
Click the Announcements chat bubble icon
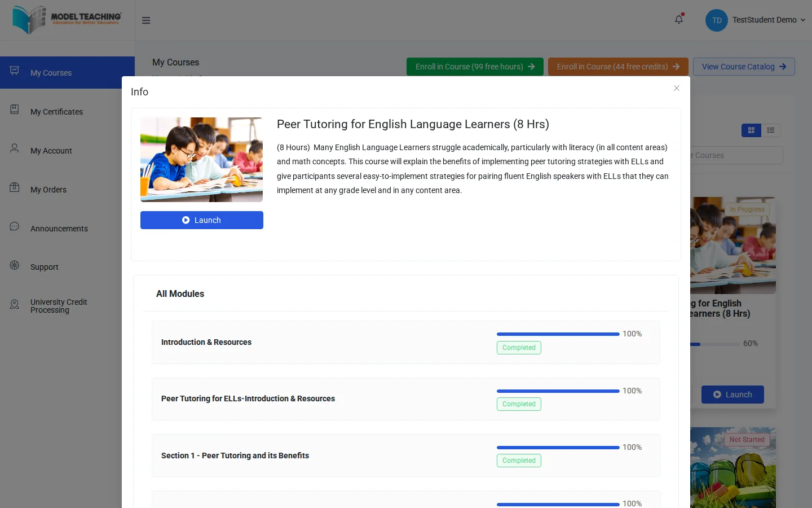(15, 226)
